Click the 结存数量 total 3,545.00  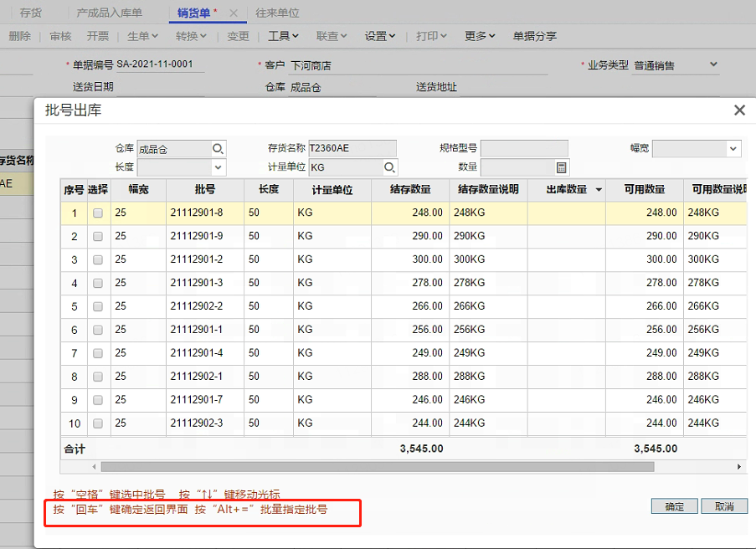[421, 449]
